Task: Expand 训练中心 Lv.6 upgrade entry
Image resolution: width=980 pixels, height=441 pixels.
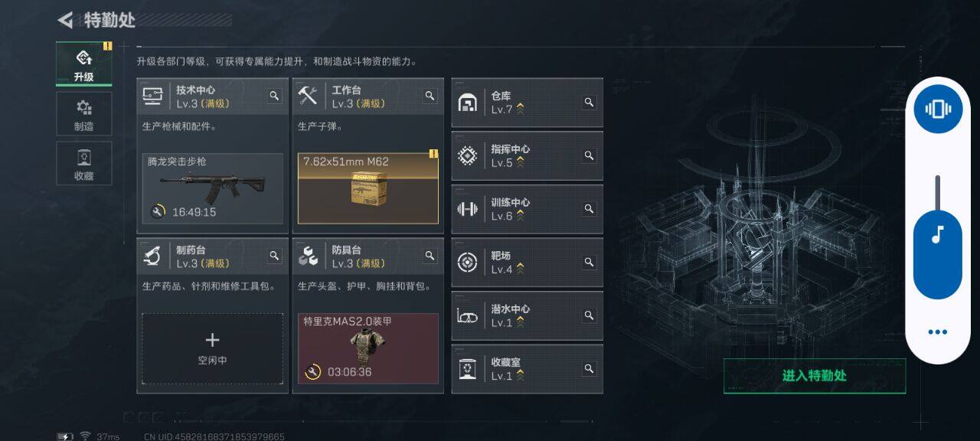Action: coord(528,209)
